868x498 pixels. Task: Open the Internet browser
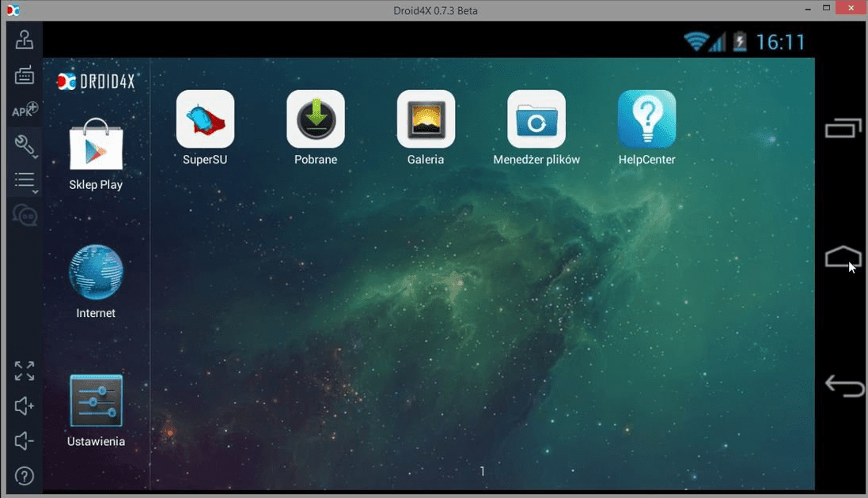(96, 272)
